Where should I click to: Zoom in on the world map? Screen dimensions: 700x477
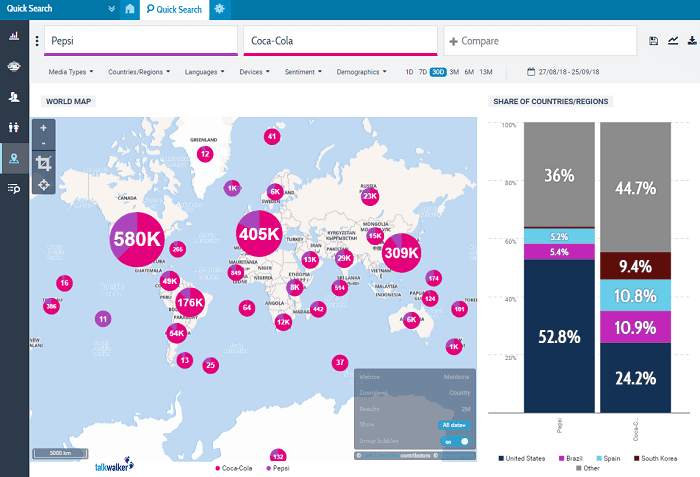coord(44,129)
